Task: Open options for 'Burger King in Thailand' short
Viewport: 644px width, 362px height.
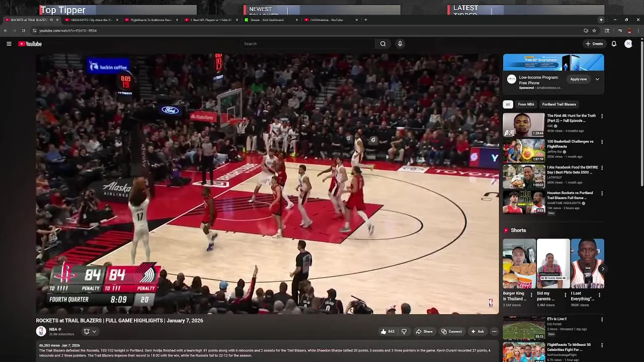Action: (531, 295)
